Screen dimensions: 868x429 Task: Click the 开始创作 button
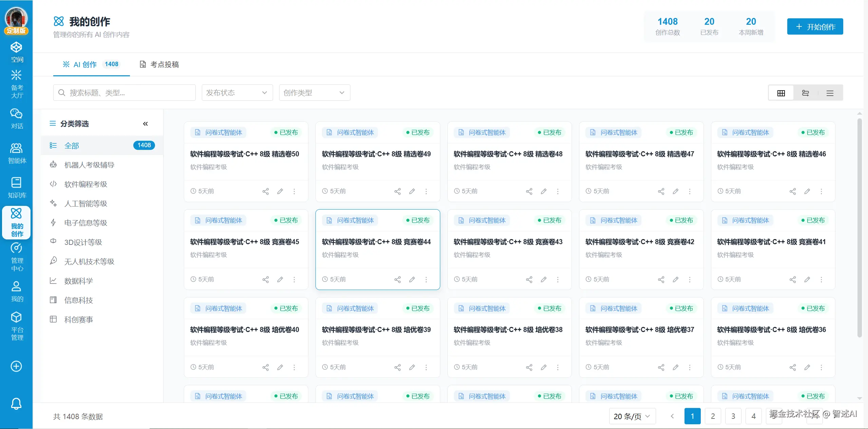pos(815,26)
